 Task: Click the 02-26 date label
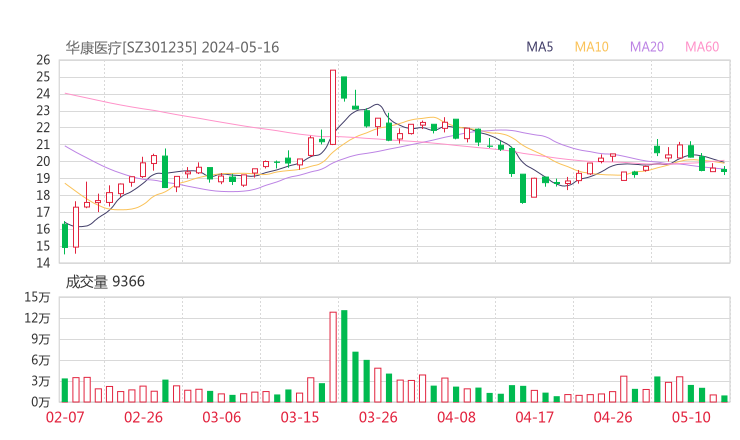click(143, 417)
